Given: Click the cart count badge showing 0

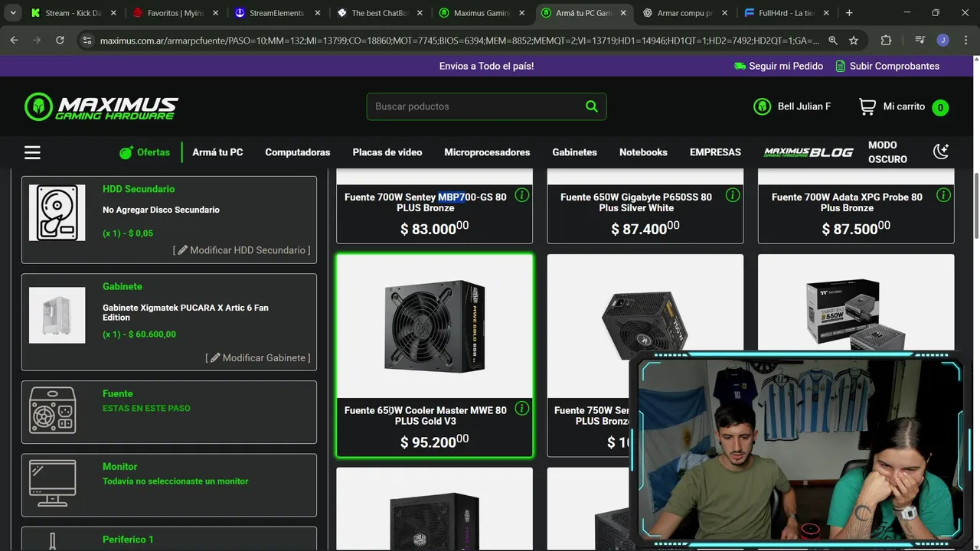Looking at the screenshot, I should [940, 108].
